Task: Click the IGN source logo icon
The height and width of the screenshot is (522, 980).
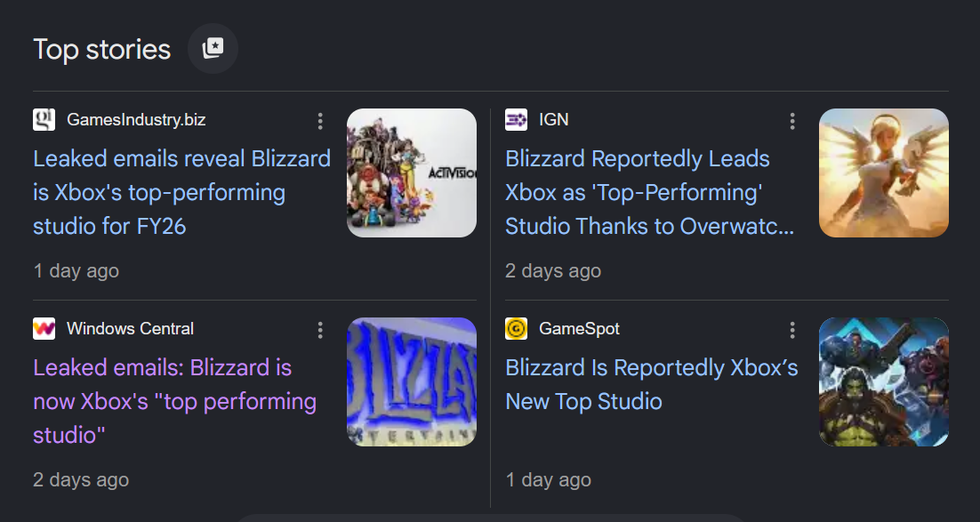Action: click(x=516, y=119)
